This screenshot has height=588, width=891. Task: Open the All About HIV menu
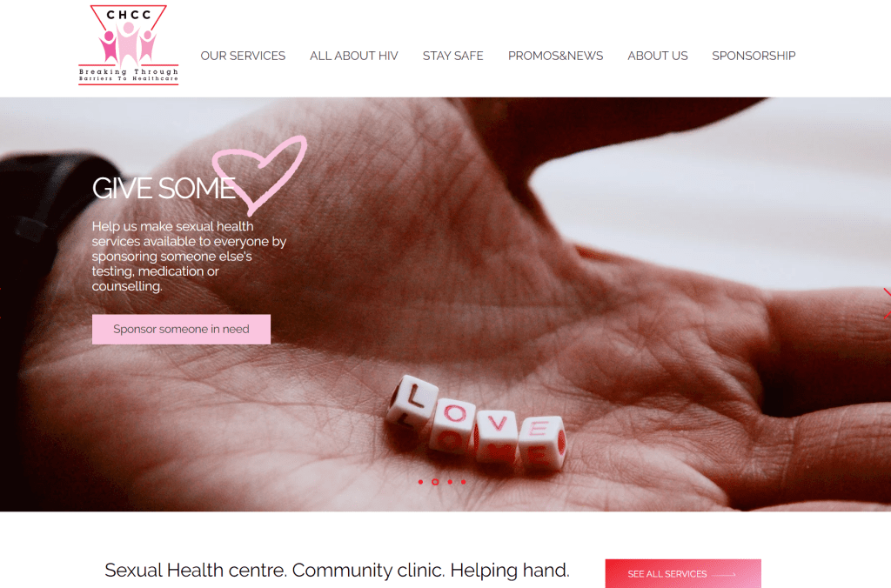pyautogui.click(x=353, y=56)
